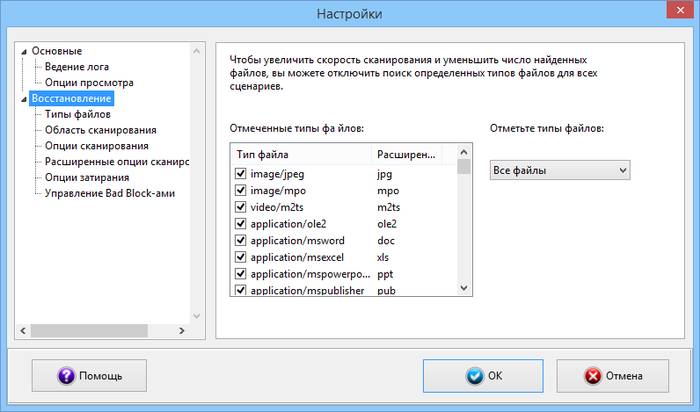Open Управление Bad Block-ами section

[x=110, y=193]
